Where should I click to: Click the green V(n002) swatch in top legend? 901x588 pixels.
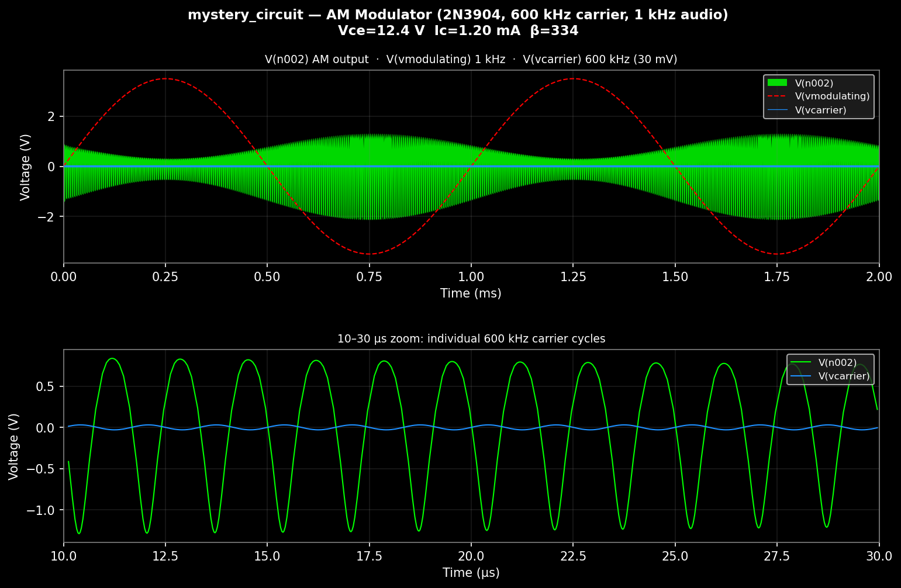point(777,83)
